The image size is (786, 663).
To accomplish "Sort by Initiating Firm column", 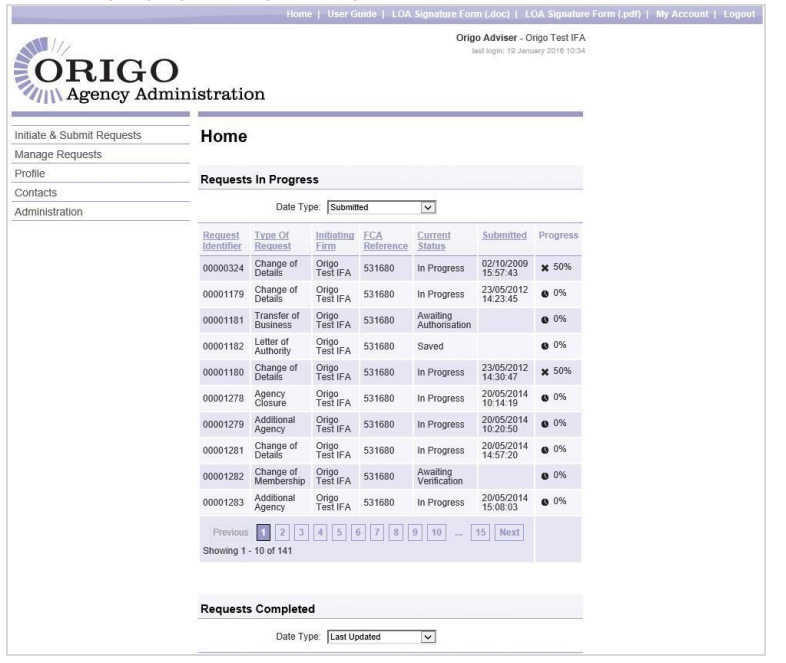I will (x=334, y=241).
